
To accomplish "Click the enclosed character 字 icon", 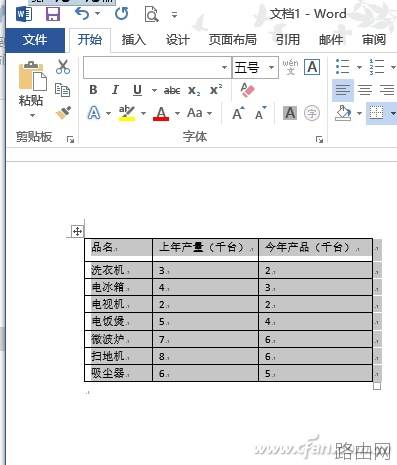I will (x=312, y=113).
